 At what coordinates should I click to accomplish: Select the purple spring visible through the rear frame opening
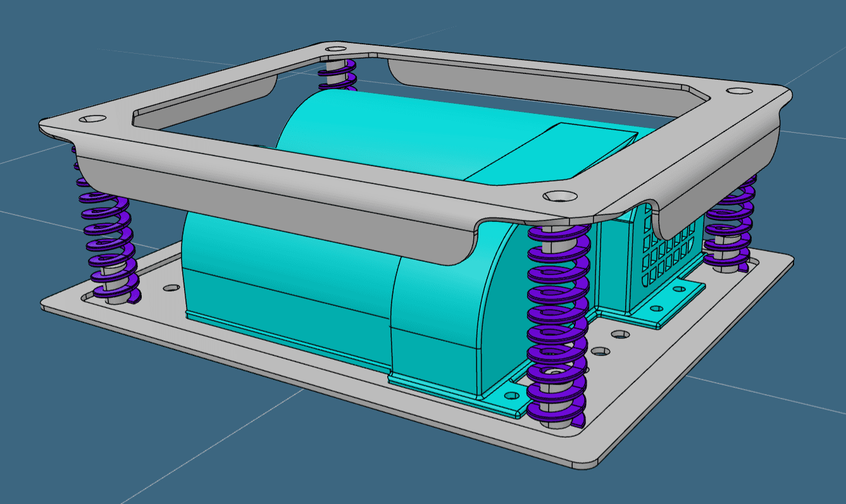[x=337, y=75]
